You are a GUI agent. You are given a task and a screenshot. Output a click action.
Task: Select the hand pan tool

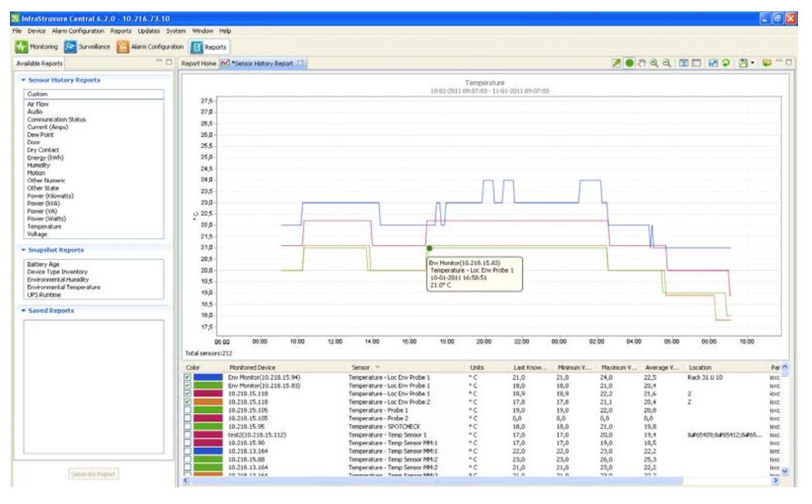(x=642, y=64)
